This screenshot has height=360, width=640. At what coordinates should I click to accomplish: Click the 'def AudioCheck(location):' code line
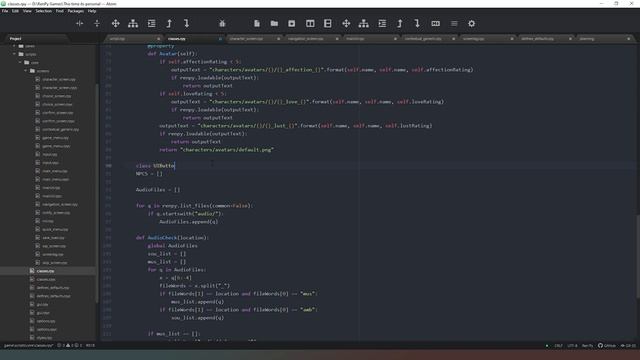tap(171, 237)
